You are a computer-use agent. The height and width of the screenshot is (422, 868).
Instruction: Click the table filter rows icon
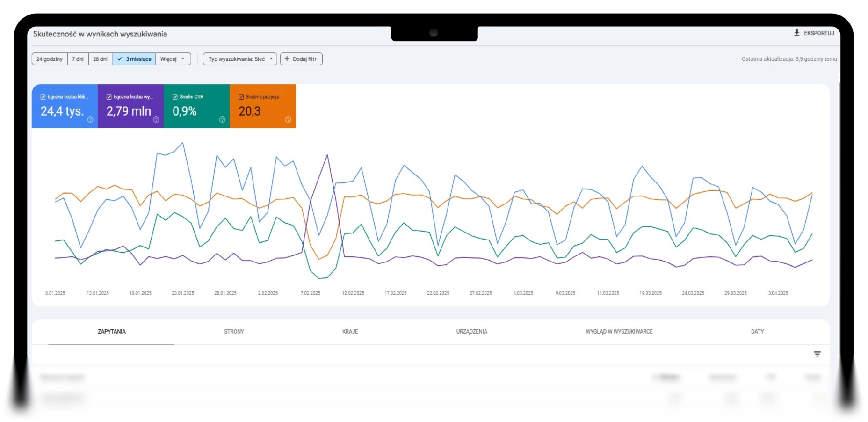817,354
